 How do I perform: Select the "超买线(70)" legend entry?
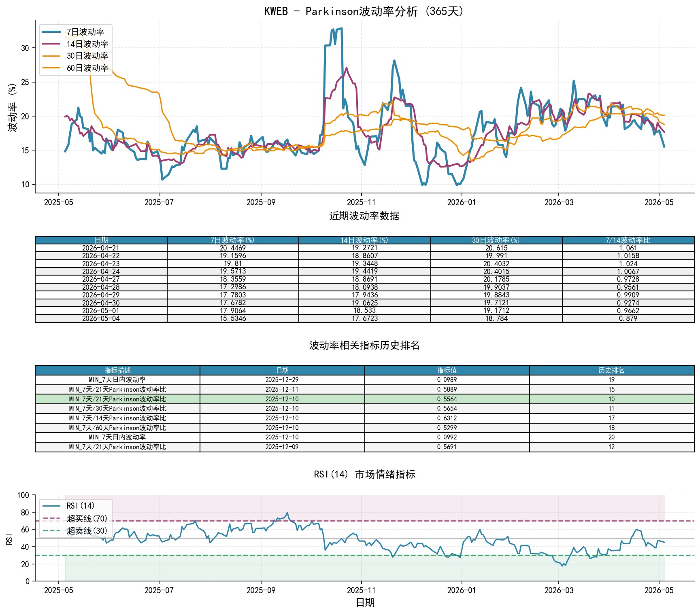(75, 518)
